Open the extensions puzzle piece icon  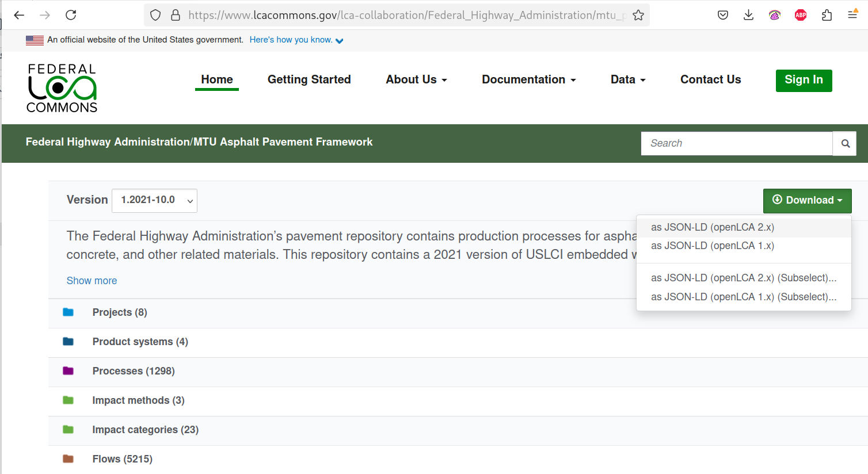(x=827, y=15)
